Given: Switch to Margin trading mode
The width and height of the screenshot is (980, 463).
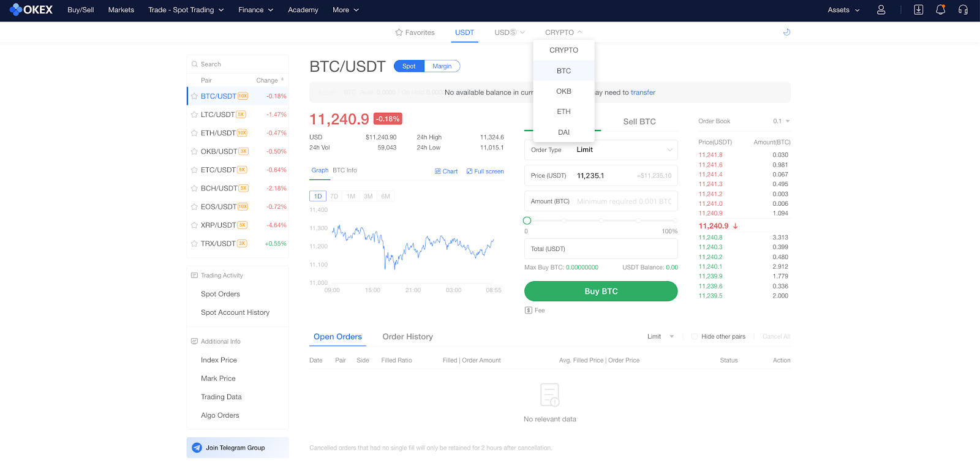Looking at the screenshot, I should click(442, 66).
